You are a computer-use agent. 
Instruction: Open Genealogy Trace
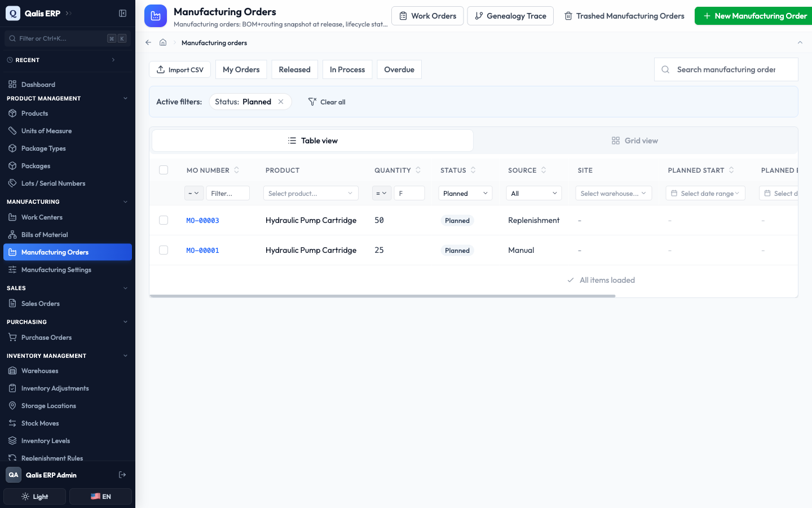(510, 16)
